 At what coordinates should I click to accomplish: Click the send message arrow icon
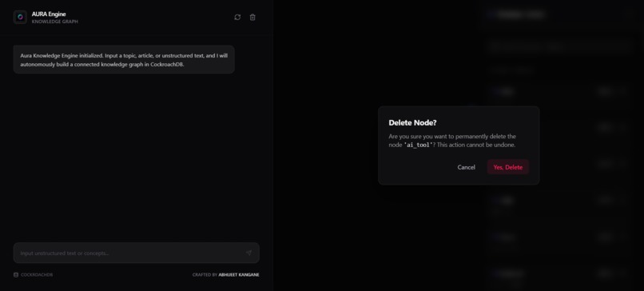(248, 253)
